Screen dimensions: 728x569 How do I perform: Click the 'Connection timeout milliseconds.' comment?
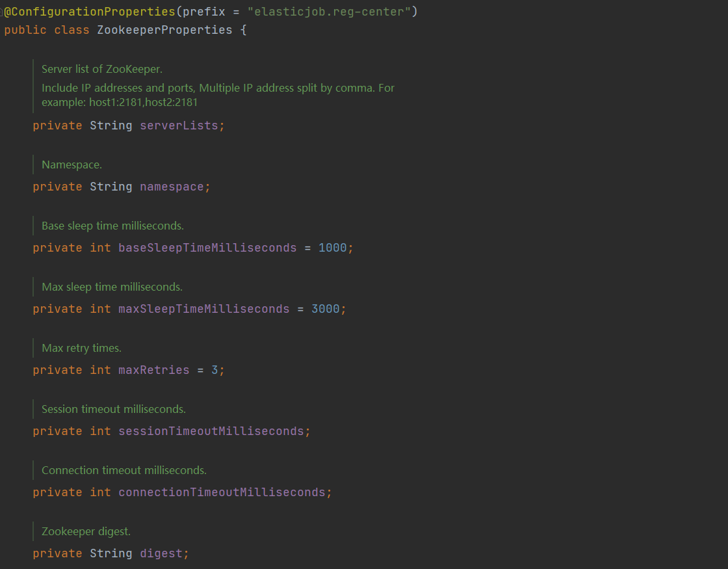coord(124,471)
